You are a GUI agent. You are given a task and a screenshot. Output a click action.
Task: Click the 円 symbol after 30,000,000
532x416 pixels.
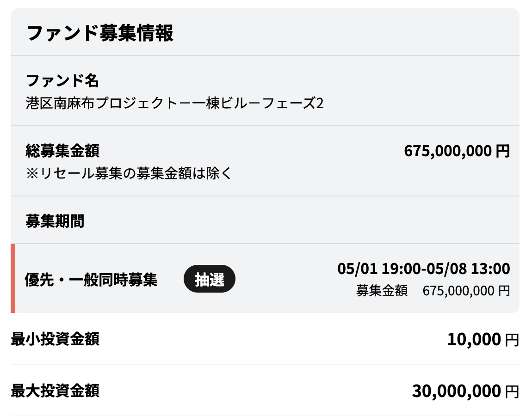tap(512, 391)
